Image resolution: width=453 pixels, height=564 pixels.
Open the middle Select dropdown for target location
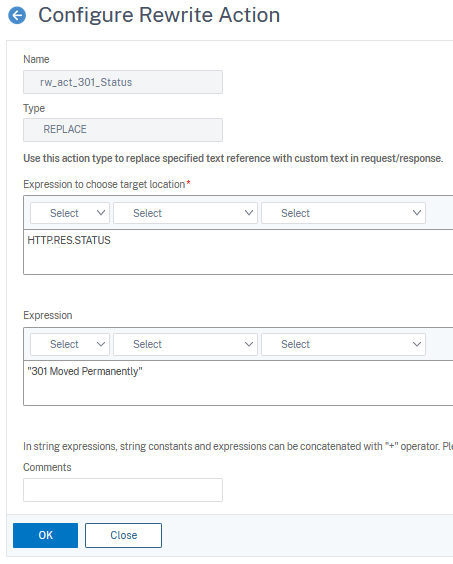point(185,213)
